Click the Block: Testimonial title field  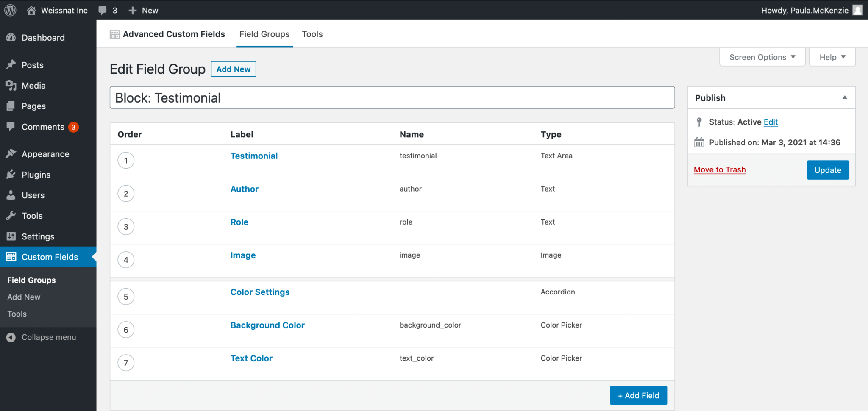coord(392,97)
